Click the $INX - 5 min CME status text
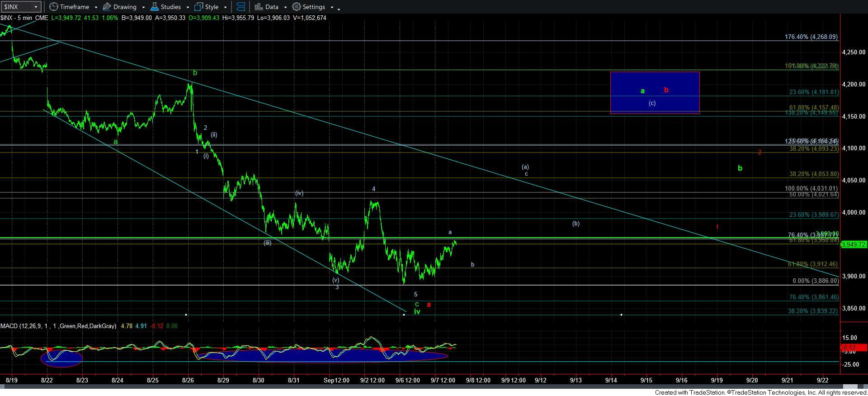The image size is (868, 396). pyautogui.click(x=24, y=18)
